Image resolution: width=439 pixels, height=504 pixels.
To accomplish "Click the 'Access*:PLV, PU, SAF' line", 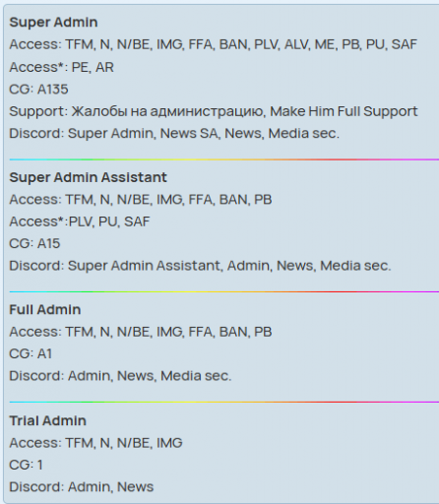I will point(80,221).
